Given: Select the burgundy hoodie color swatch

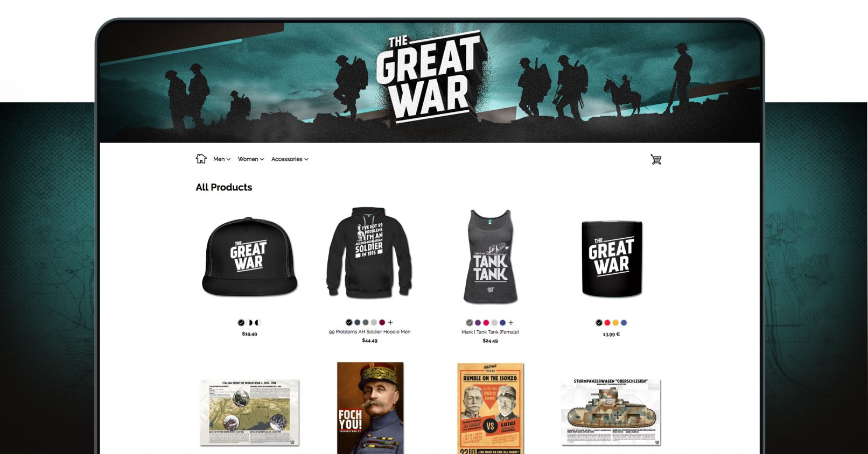Looking at the screenshot, I should point(382,323).
